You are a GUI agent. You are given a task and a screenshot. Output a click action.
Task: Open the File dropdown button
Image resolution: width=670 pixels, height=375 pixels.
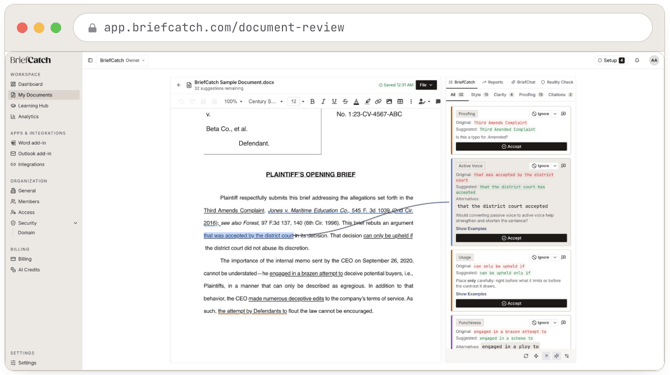(426, 85)
